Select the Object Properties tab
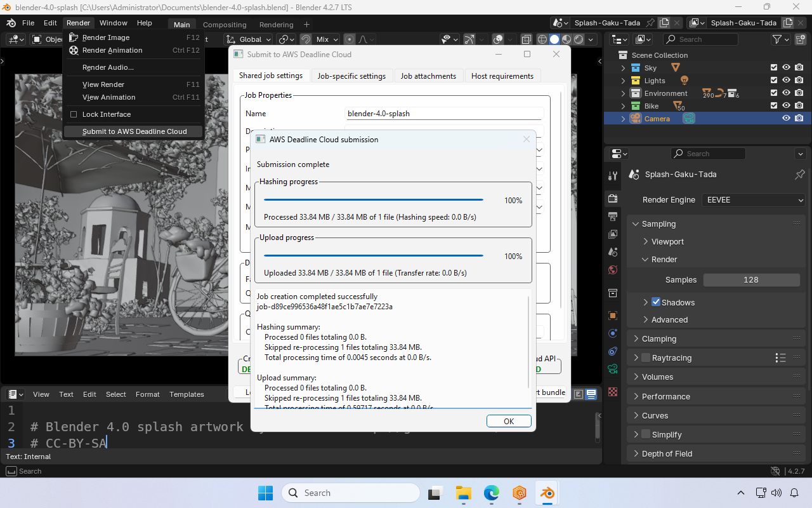 click(612, 315)
